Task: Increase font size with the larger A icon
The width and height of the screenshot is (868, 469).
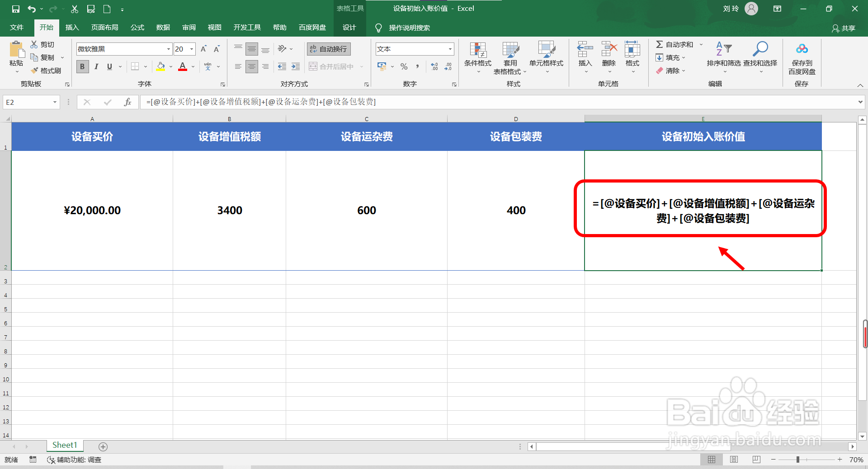Action: coord(204,49)
